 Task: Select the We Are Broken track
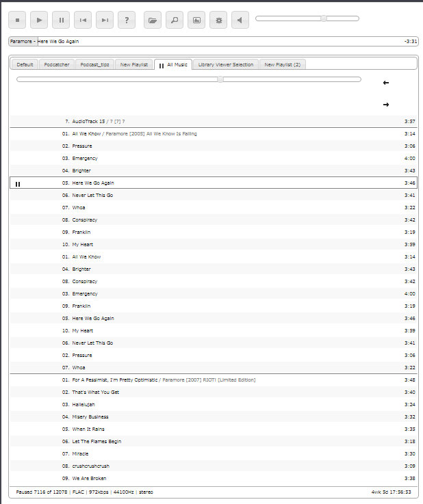pyautogui.click(x=214, y=478)
